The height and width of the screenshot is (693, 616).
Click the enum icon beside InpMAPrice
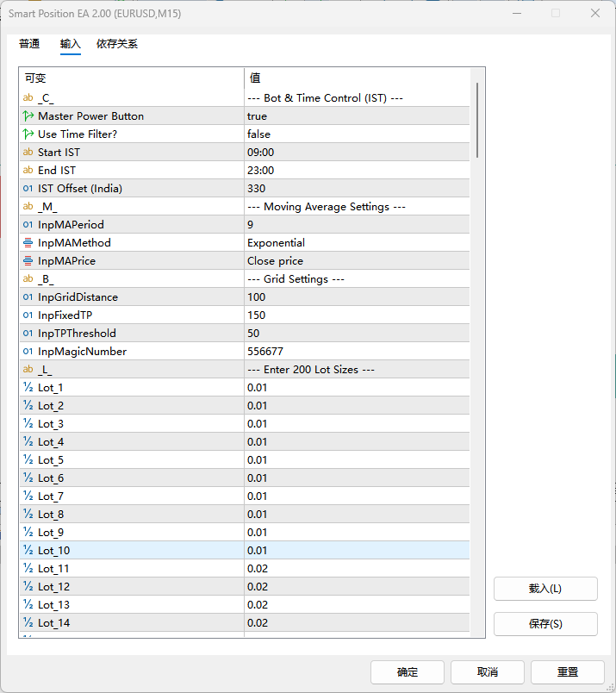coord(28,261)
